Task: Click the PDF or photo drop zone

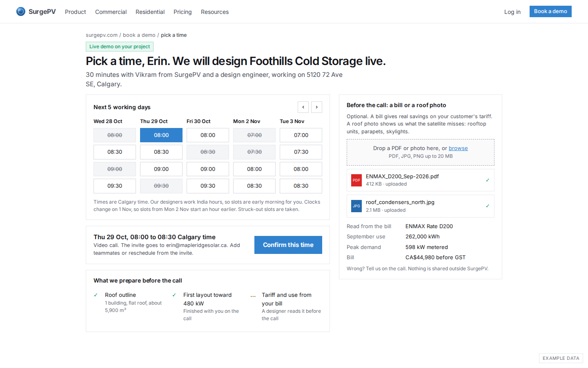Action: point(421,152)
